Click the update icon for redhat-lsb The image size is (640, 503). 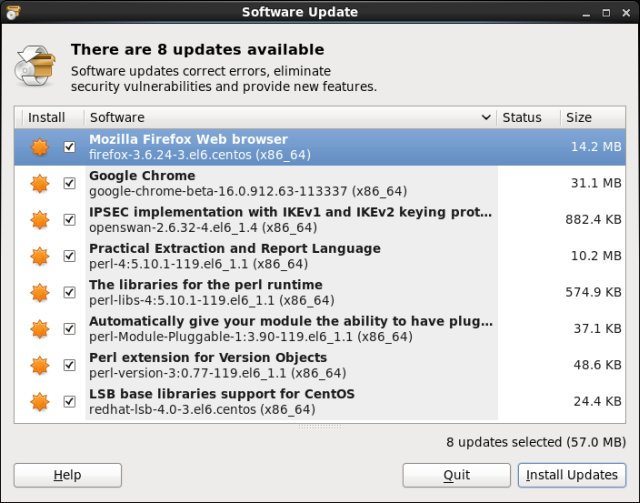pyautogui.click(x=39, y=401)
